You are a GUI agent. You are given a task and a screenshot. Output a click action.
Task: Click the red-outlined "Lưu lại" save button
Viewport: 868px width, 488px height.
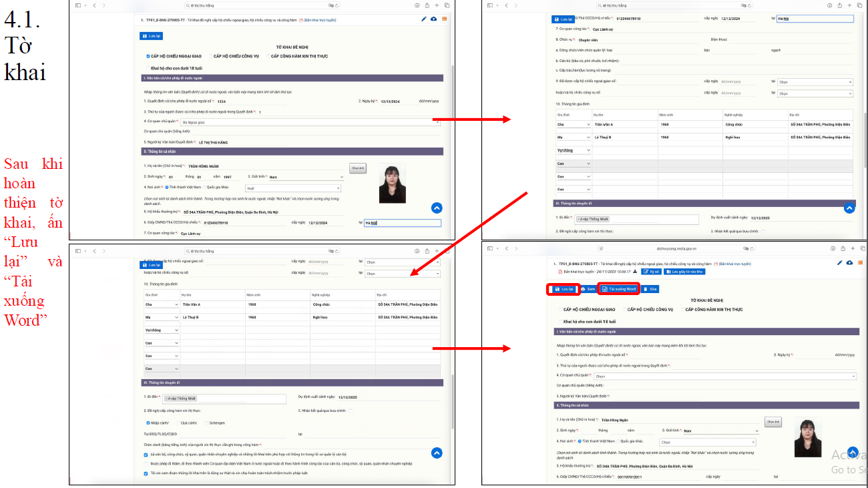[564, 289]
